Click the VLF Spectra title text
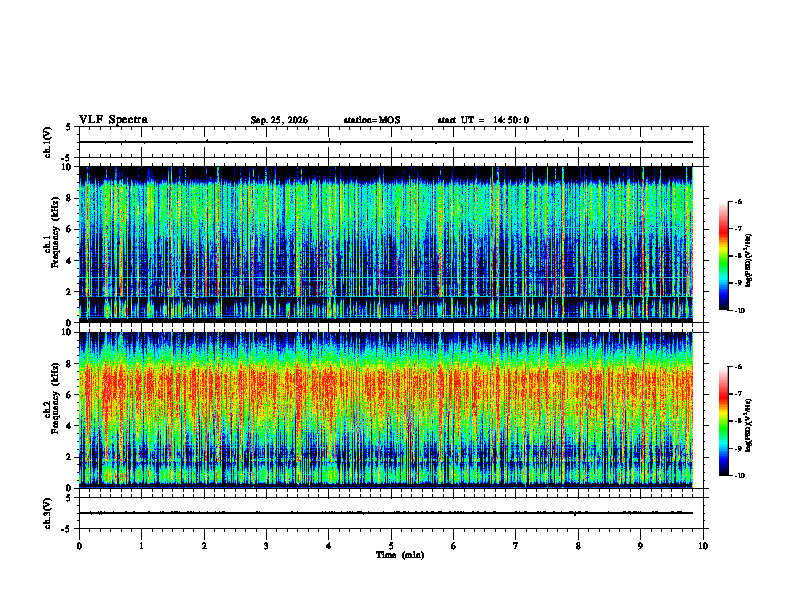 [x=113, y=120]
